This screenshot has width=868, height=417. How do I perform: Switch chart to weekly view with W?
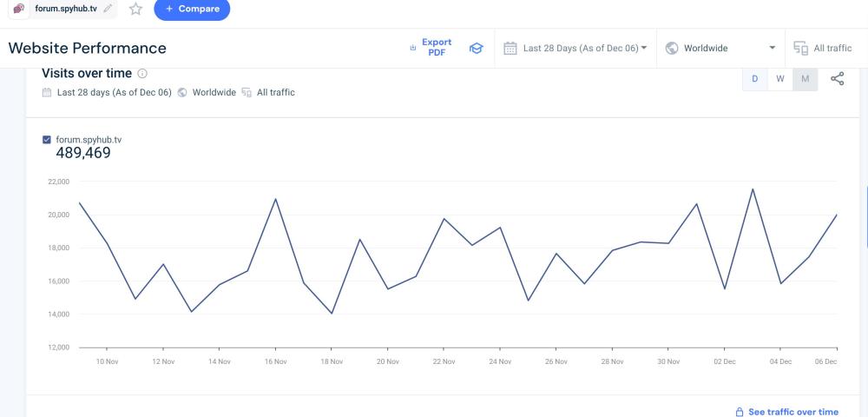(779, 79)
